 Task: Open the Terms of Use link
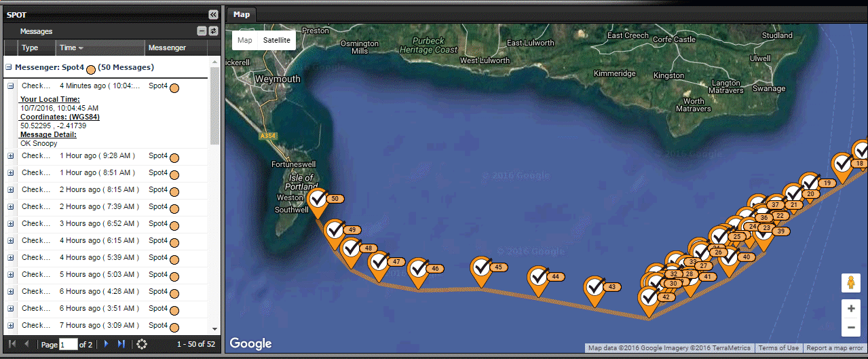point(778,348)
